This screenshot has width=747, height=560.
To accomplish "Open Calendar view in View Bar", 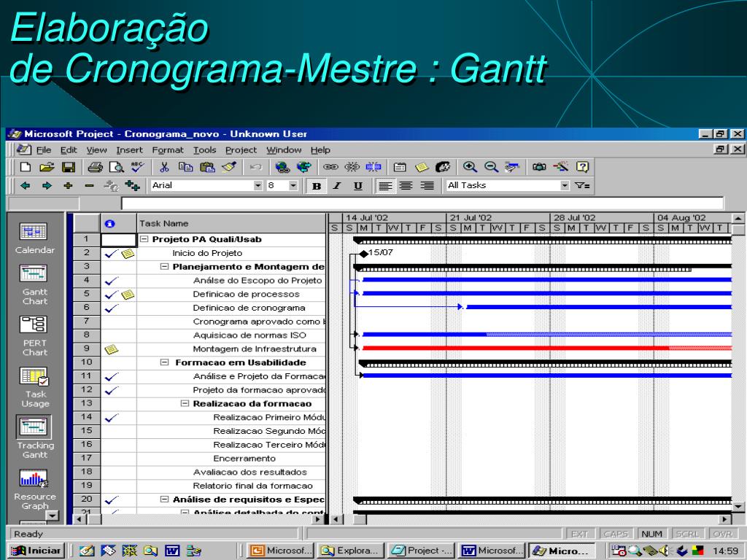I will click(34, 238).
